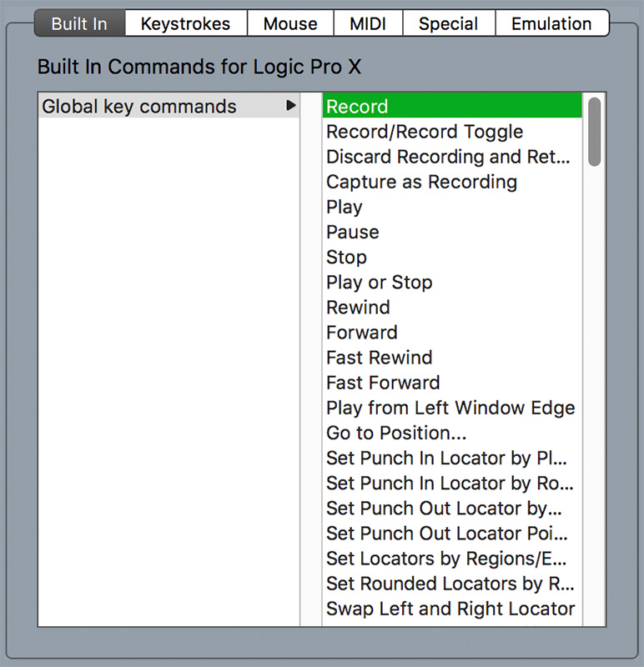Select the Fast Rewind command
Image resolution: width=644 pixels, height=667 pixels.
(x=452, y=358)
